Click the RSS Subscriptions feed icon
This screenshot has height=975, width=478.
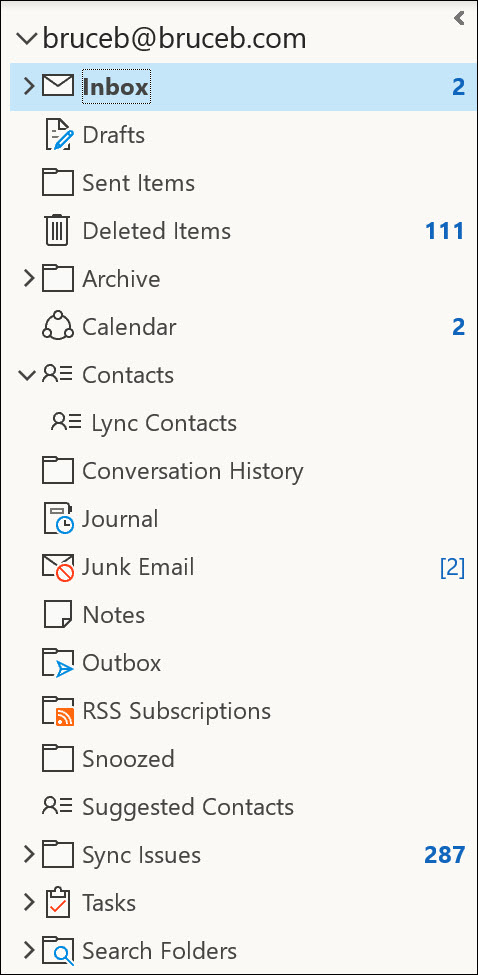coord(58,711)
